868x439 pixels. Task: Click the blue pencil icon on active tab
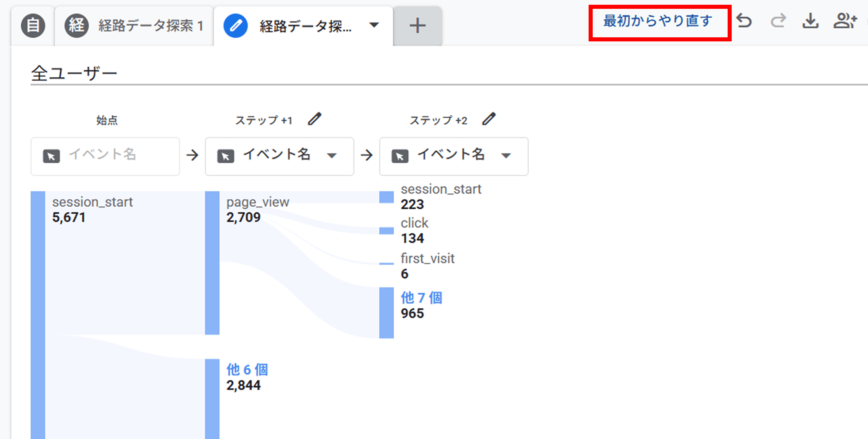[x=235, y=25]
